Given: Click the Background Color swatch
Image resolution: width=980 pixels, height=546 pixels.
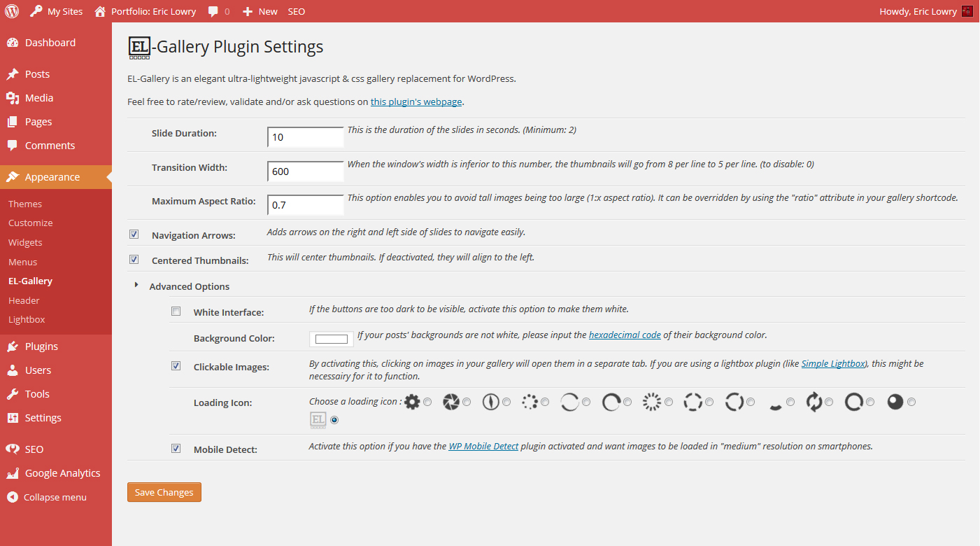Looking at the screenshot, I should (x=332, y=339).
